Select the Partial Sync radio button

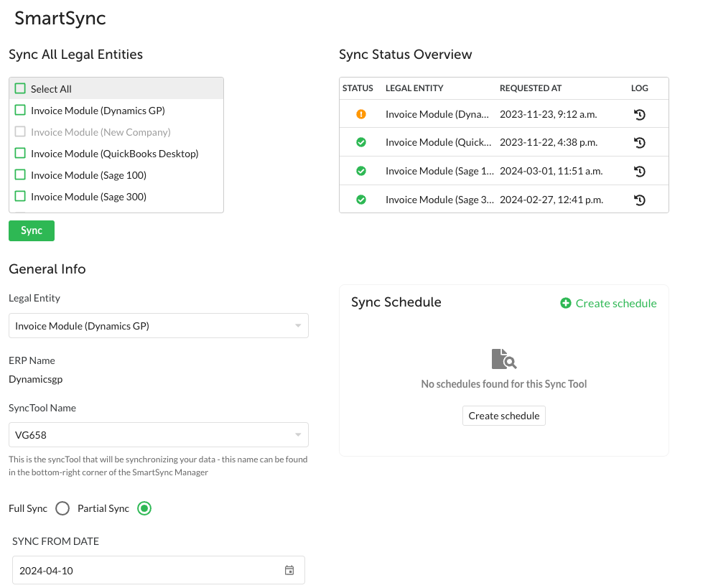[x=144, y=508]
